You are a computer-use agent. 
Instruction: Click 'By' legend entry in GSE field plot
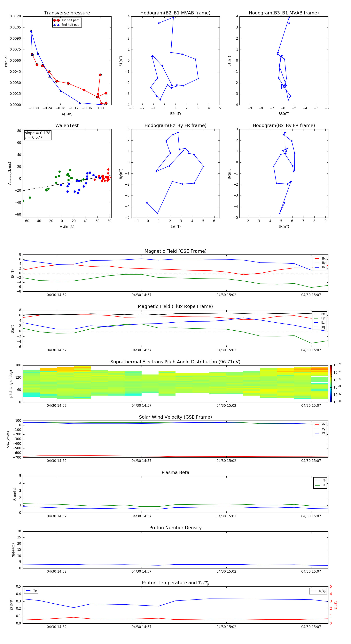point(320,263)
